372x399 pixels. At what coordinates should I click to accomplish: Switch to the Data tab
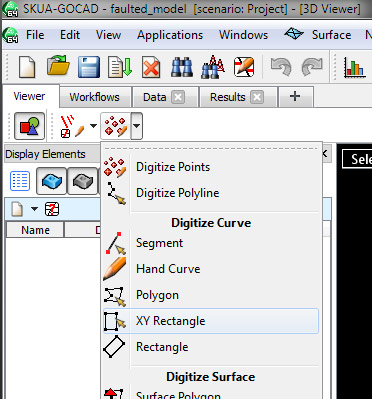click(154, 97)
